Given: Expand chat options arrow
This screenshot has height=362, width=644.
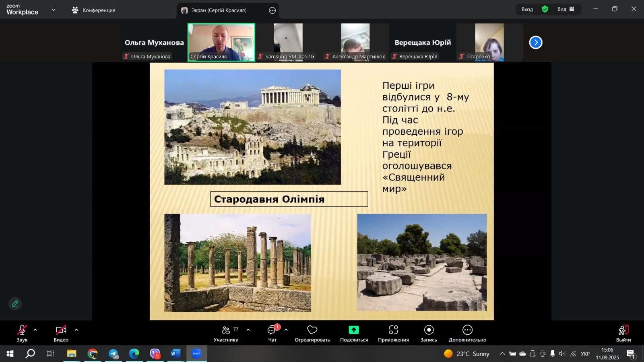Looking at the screenshot, I should [286, 330].
